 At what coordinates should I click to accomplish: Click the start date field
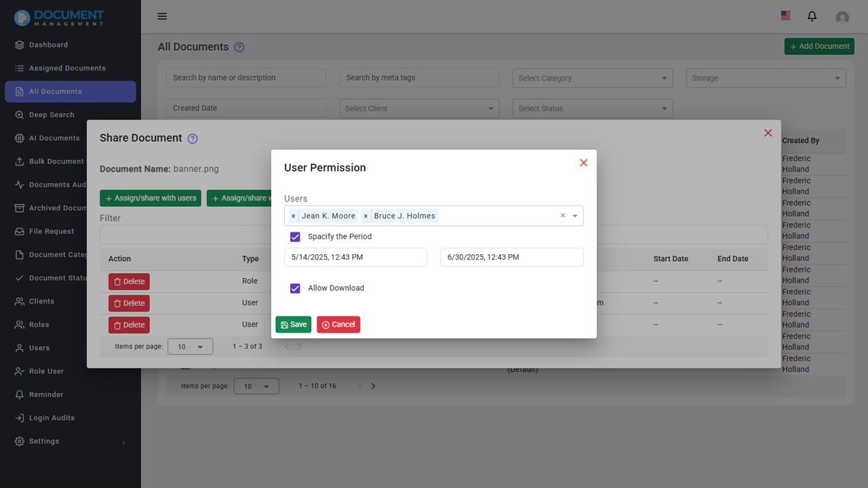(355, 258)
